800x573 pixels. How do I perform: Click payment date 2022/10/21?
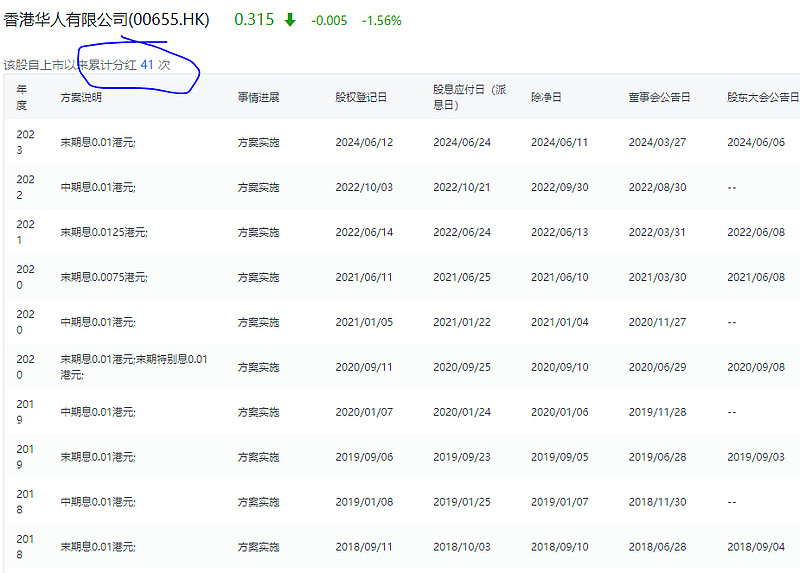pos(462,187)
